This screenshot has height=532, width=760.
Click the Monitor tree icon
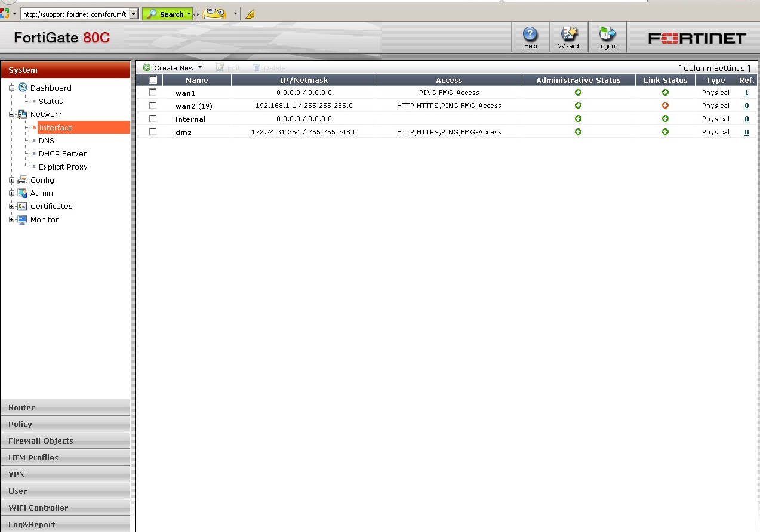pyautogui.click(x=23, y=219)
